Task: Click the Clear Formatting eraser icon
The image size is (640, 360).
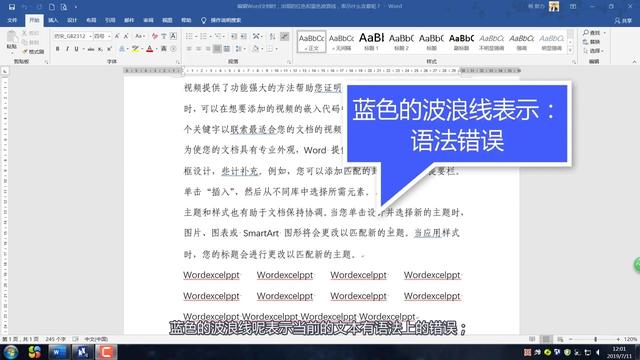Action: (x=155, y=36)
